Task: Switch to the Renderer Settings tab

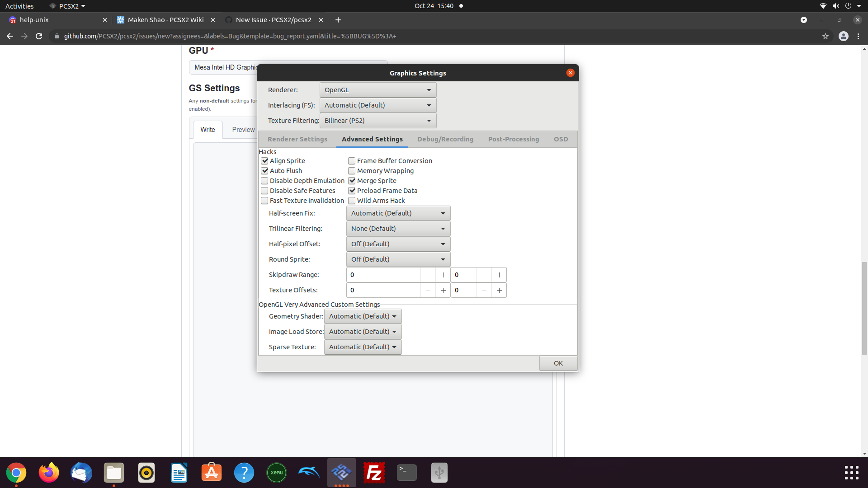Action: click(x=297, y=139)
